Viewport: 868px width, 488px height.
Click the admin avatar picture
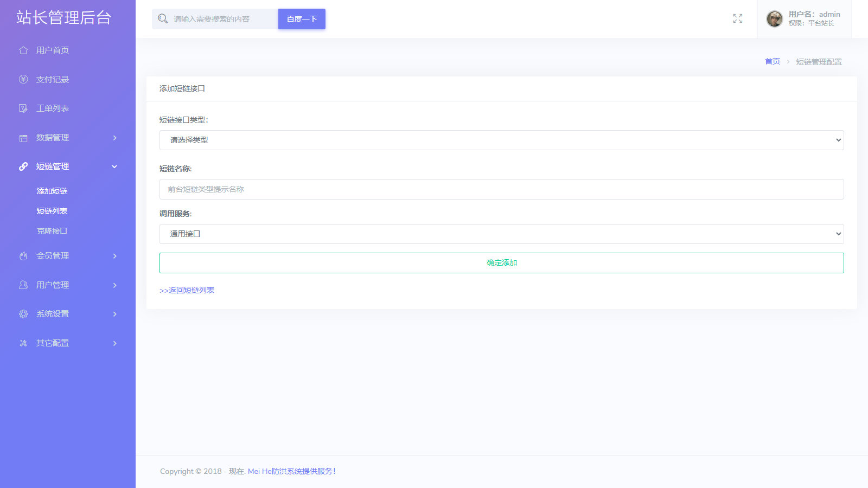point(774,19)
